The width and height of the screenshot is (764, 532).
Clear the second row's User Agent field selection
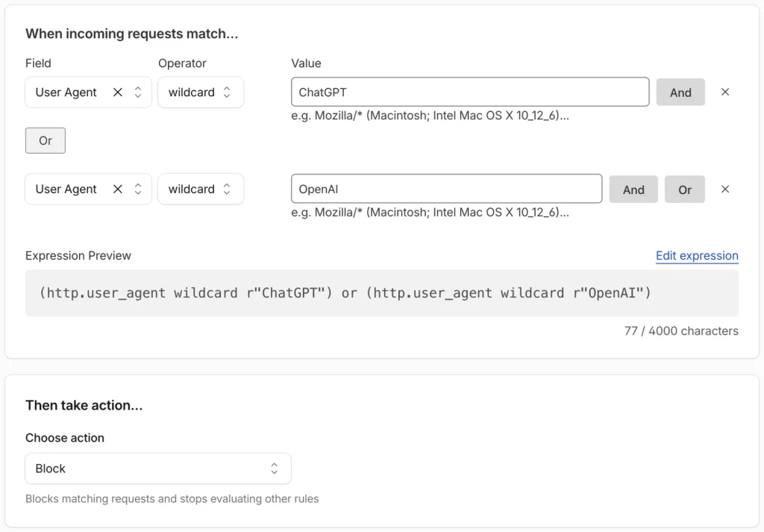tap(117, 189)
